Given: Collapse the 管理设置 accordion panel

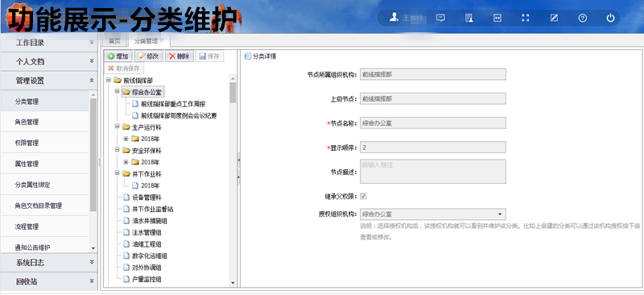Looking at the screenshot, I should coord(49,81).
